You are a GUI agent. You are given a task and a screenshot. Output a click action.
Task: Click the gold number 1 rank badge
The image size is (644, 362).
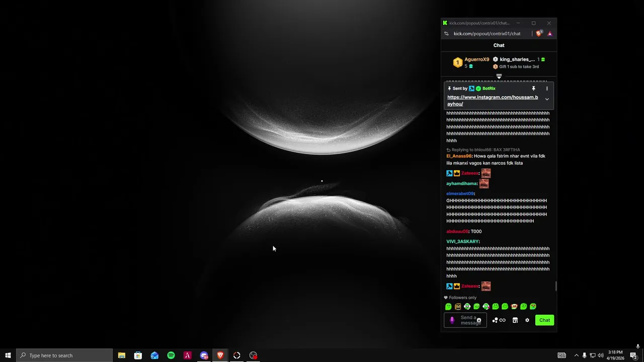[457, 63]
